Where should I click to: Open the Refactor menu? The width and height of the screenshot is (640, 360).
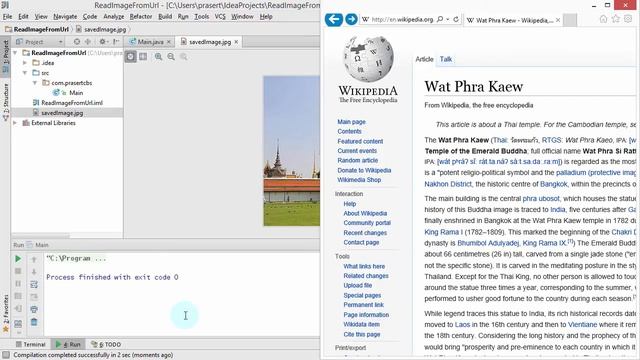tap(141, 16)
